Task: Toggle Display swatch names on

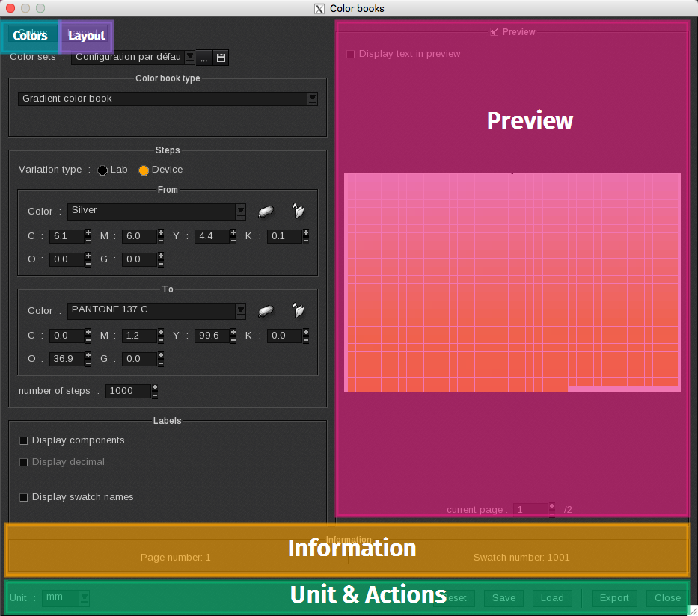Action: 23,497
